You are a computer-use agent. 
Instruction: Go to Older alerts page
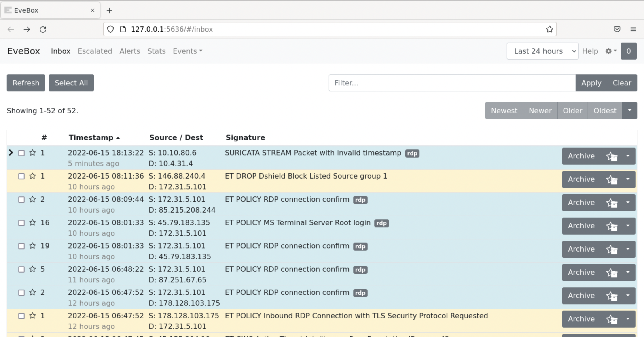[572, 110]
